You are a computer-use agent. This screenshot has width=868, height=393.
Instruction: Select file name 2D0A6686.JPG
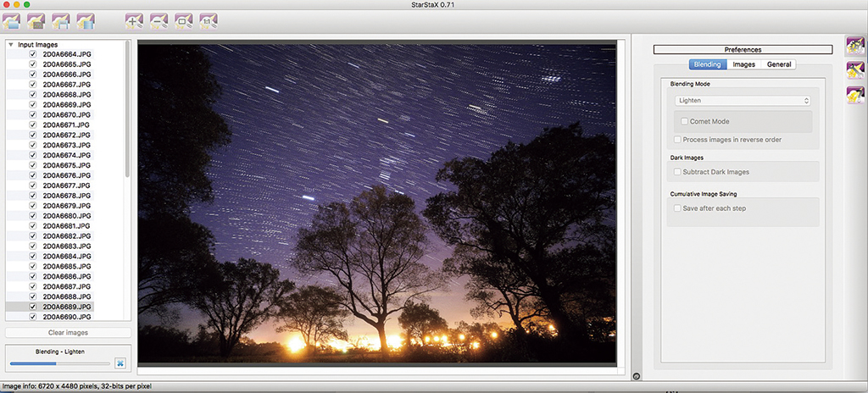pos(67,276)
